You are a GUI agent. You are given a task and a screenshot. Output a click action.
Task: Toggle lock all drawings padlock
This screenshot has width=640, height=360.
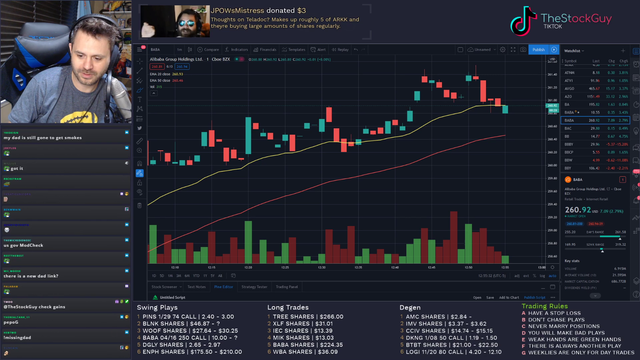[140, 182]
